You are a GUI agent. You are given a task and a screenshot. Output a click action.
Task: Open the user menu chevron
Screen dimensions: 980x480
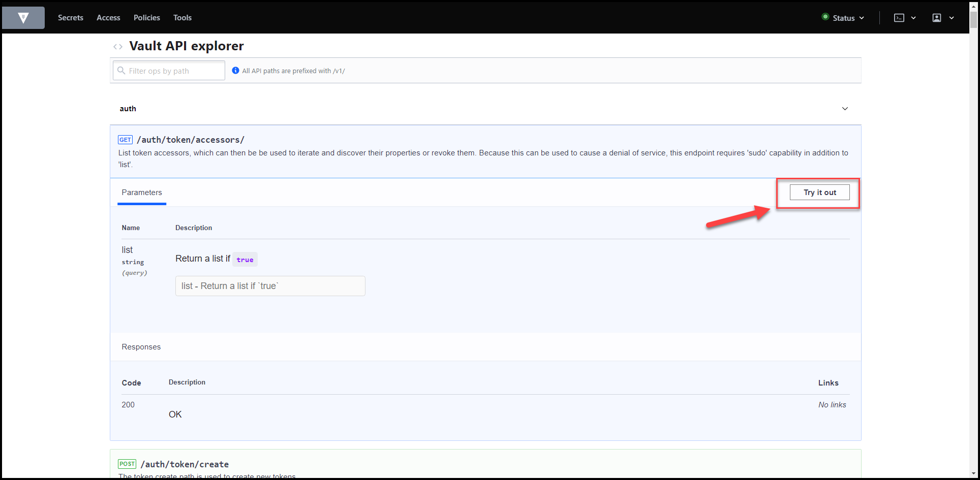952,17
